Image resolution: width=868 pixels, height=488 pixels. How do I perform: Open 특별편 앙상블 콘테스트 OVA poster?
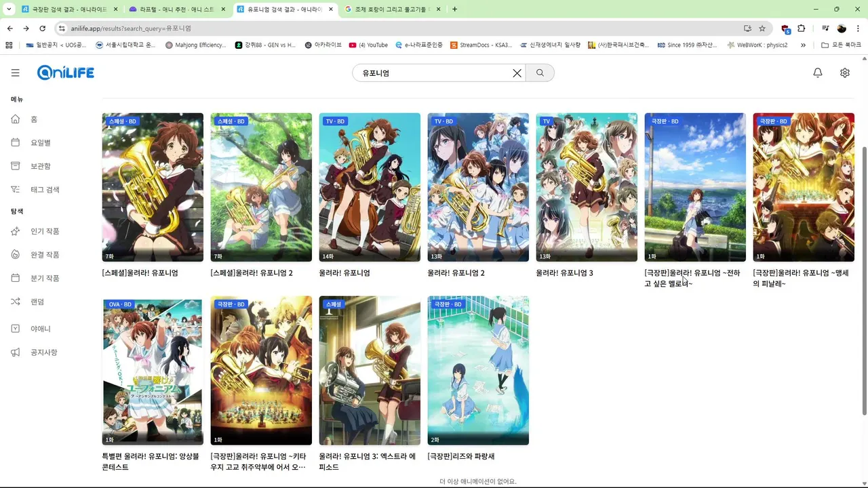click(153, 370)
